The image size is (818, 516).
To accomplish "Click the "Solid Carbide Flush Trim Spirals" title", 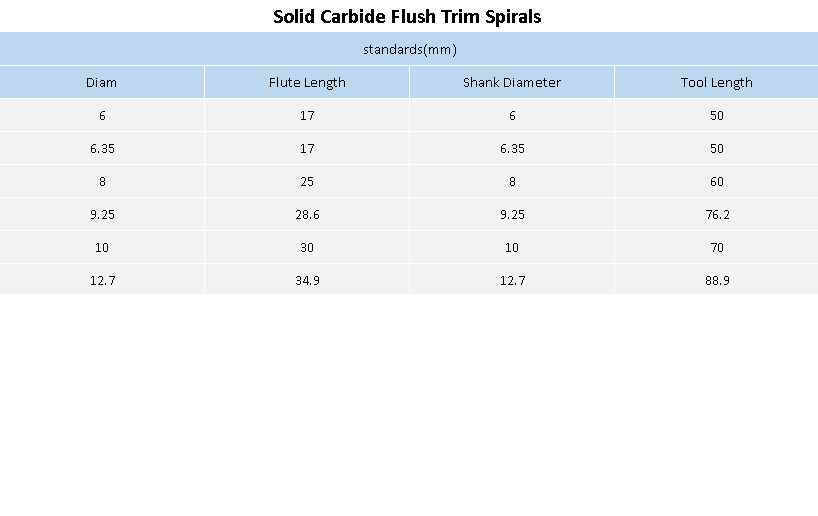I will (407, 17).
